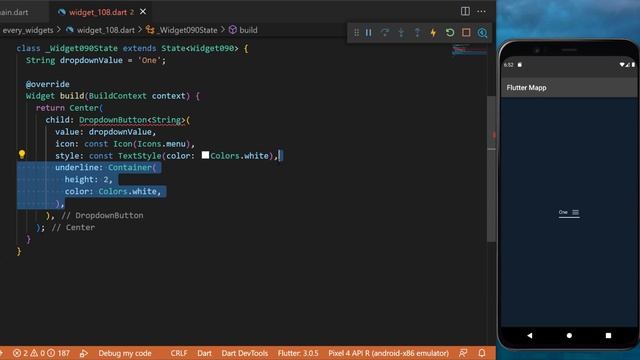
Task: Open the notifications bell
Action: click(482, 353)
